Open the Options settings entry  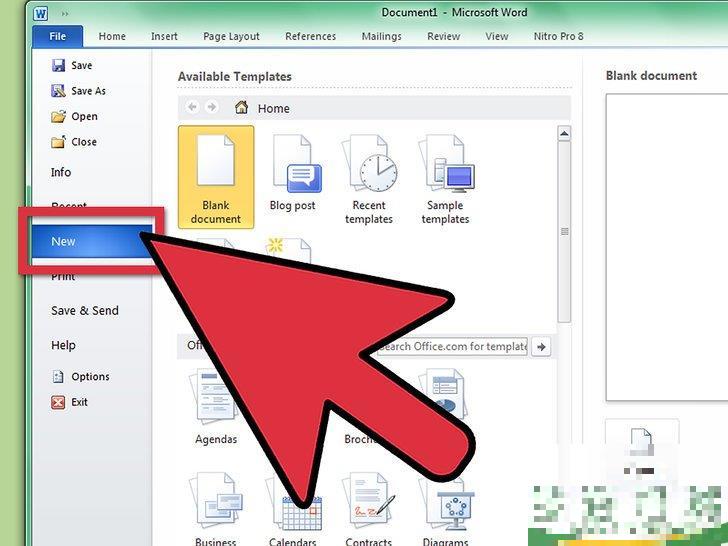point(80,376)
